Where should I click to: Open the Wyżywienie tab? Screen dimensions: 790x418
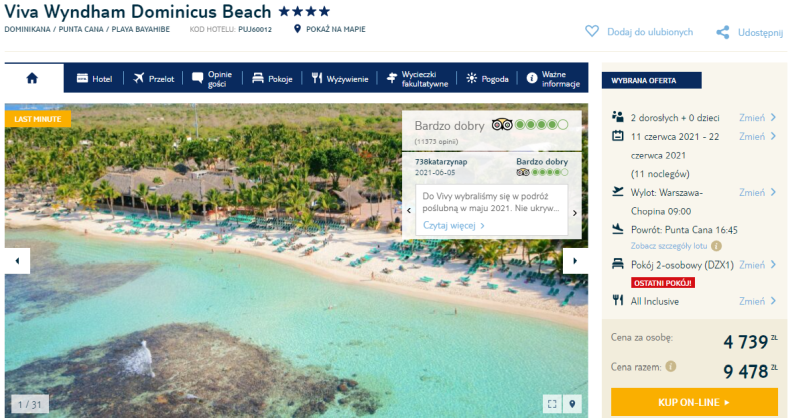tap(340, 79)
